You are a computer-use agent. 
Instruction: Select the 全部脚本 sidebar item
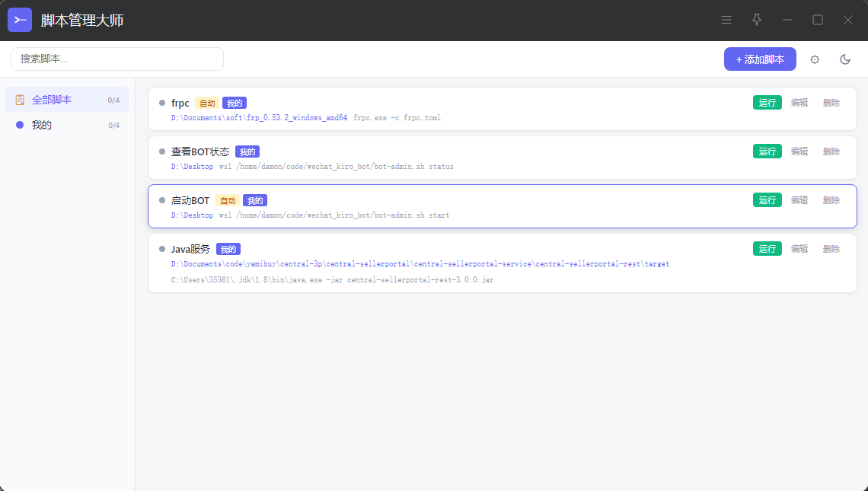[66, 100]
